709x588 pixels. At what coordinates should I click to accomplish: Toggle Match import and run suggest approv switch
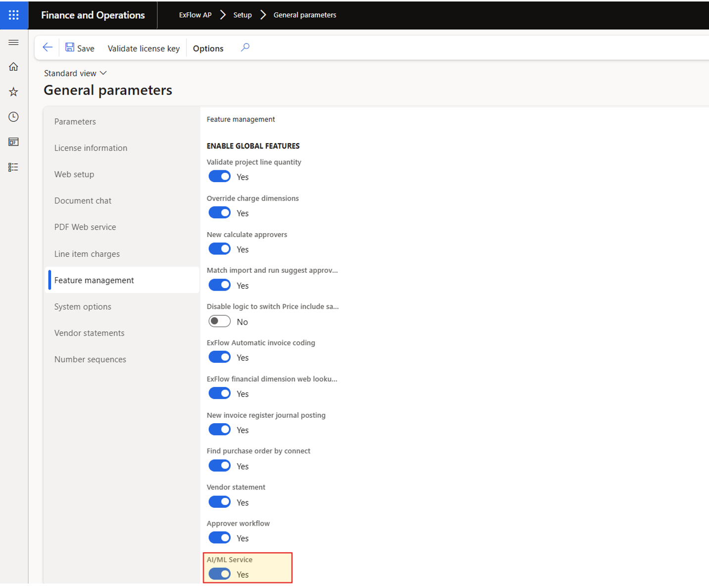(x=220, y=285)
